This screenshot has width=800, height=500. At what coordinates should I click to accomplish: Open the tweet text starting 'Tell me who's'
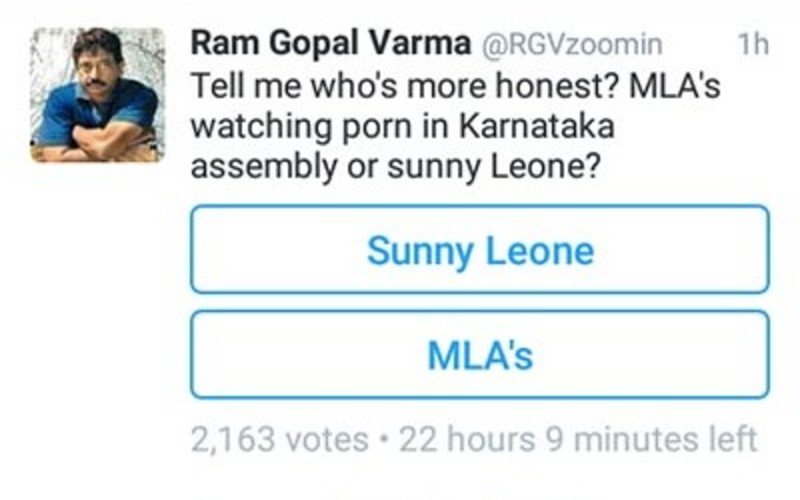coord(455,126)
